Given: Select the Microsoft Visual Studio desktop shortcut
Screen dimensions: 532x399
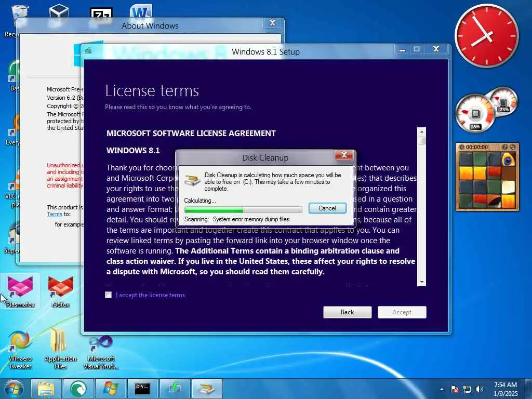Looking at the screenshot, I should point(101,352).
